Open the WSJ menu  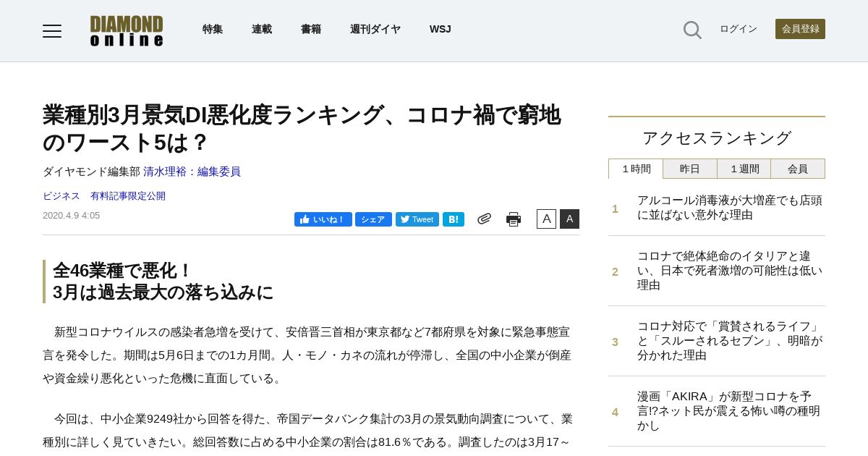(440, 29)
